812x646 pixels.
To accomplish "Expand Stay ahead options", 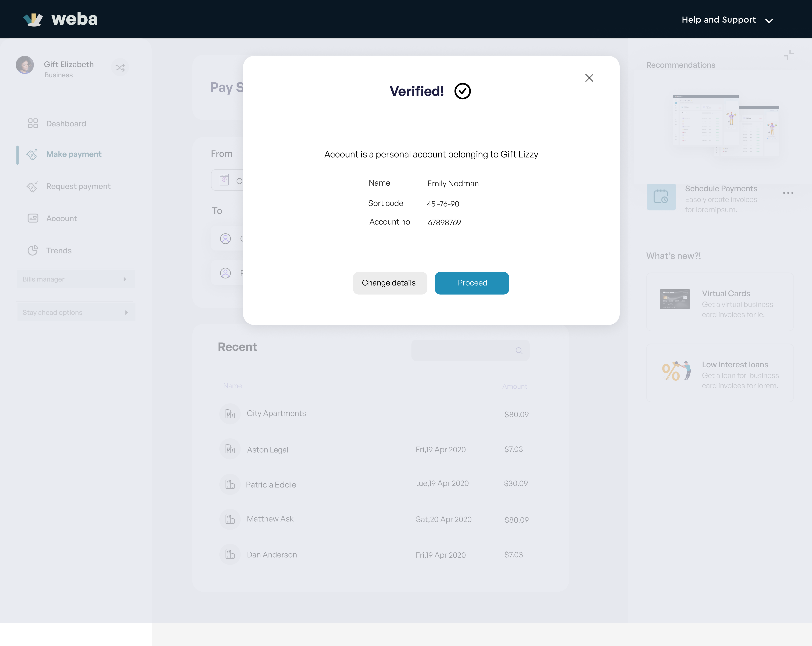I will coord(75,312).
